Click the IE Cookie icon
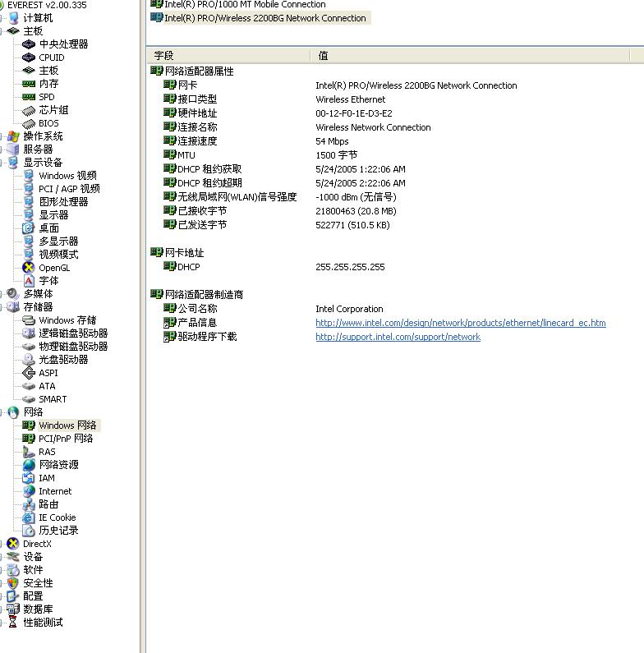Image resolution: width=644 pixels, height=653 pixels. pos(28,517)
